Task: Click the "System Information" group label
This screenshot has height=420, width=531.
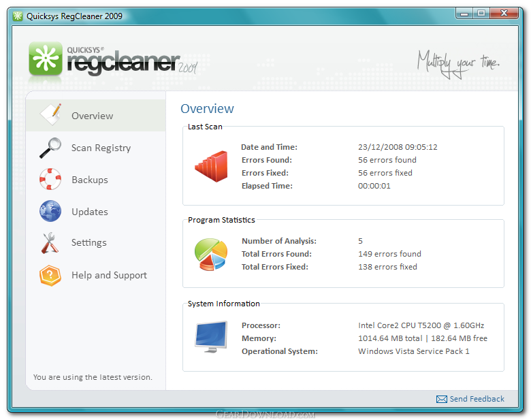Action: pos(223,304)
